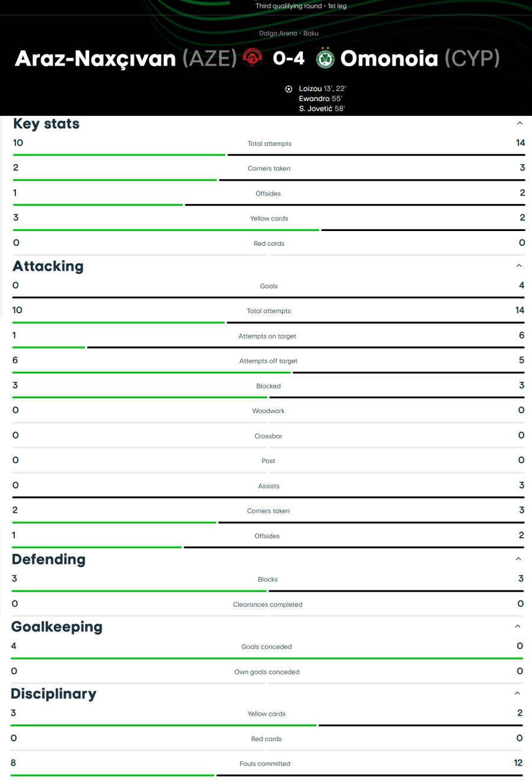
Task: Collapse the Key stats section chevron
Action: coord(520,124)
